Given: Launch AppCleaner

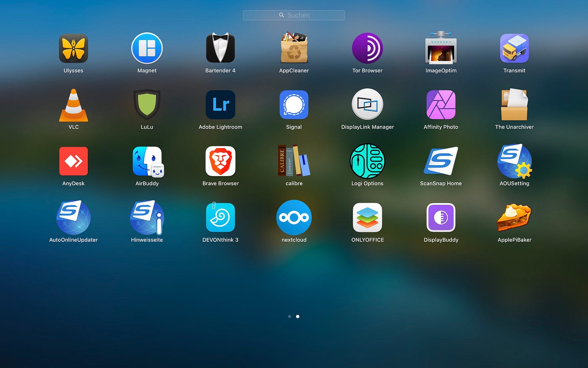Looking at the screenshot, I should [x=294, y=48].
